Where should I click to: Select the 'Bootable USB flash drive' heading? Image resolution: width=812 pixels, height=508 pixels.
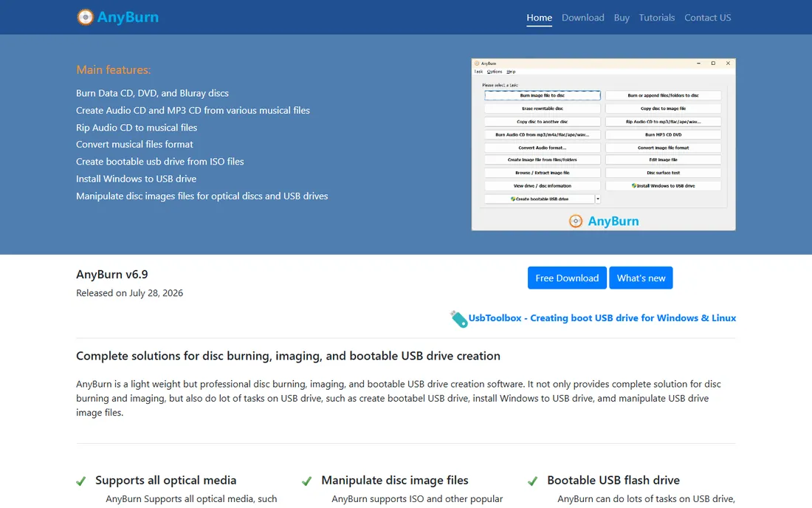(613, 481)
